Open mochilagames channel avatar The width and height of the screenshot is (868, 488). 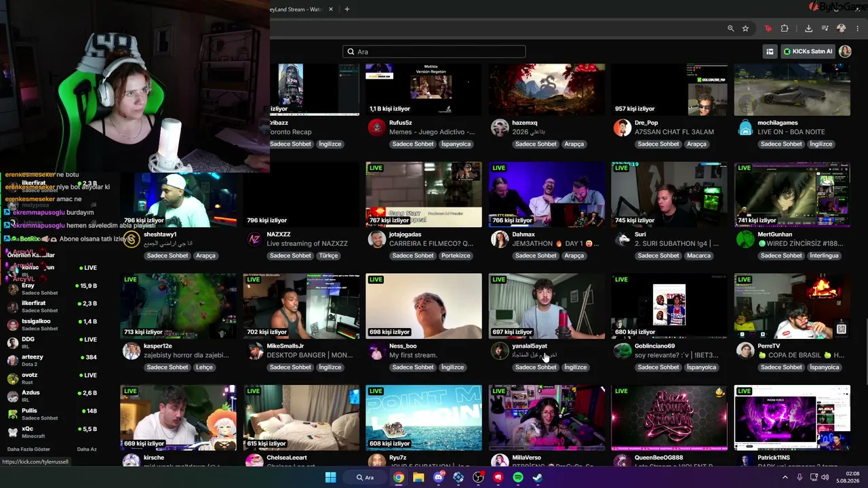coord(745,127)
